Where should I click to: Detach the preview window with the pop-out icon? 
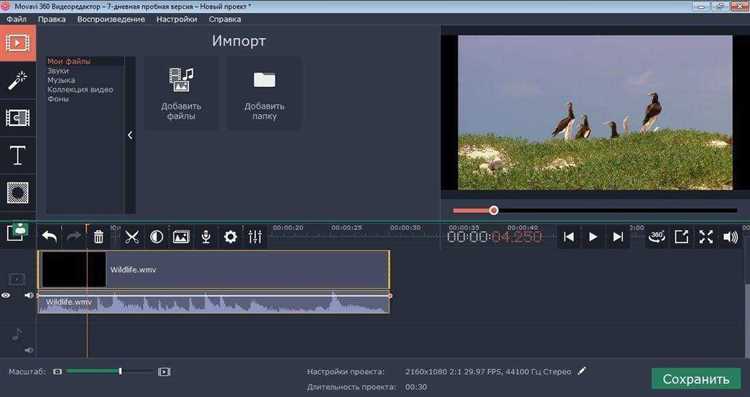coord(681,237)
